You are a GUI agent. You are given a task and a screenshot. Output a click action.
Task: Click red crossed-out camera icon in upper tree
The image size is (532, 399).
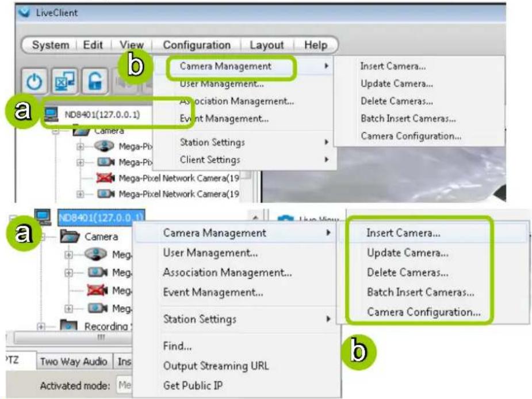(x=105, y=177)
